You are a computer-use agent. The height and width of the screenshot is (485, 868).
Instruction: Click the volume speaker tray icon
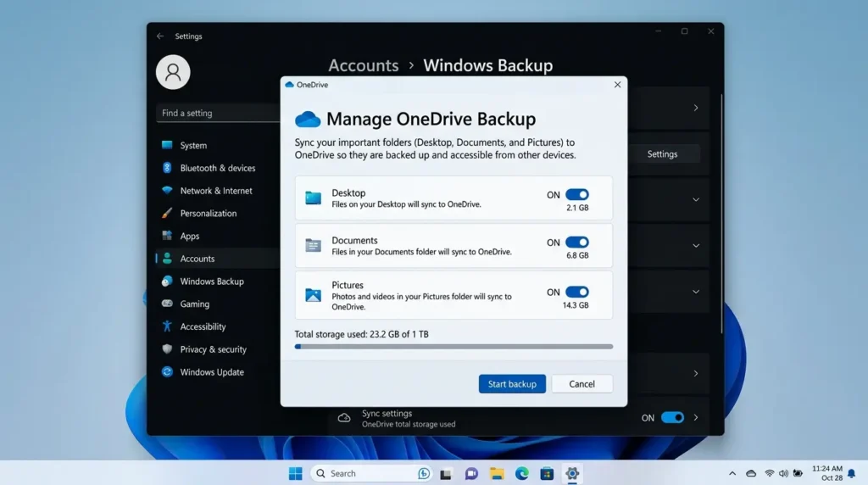click(783, 473)
